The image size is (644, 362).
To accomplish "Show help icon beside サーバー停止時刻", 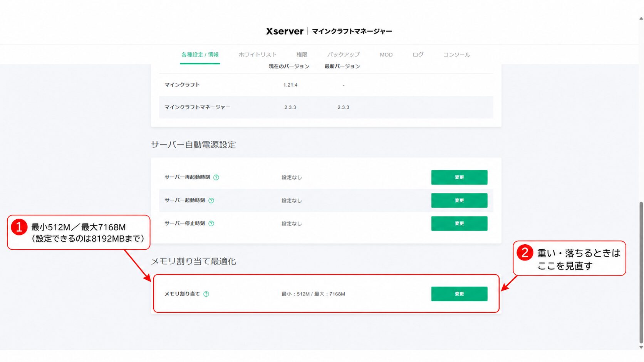I will click(211, 224).
